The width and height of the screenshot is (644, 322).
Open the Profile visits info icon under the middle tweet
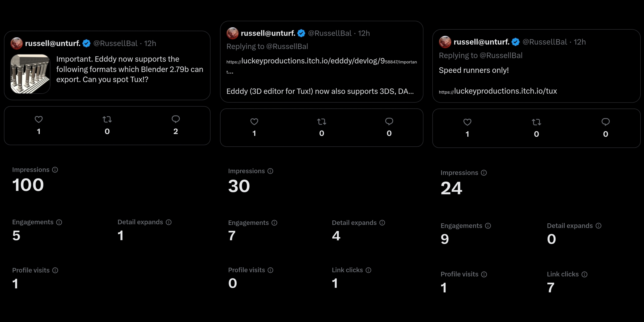[x=271, y=270]
